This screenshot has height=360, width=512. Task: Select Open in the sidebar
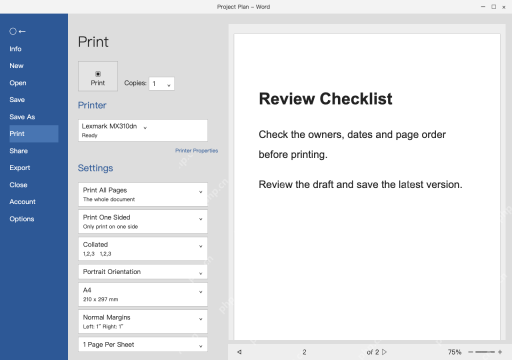(18, 83)
